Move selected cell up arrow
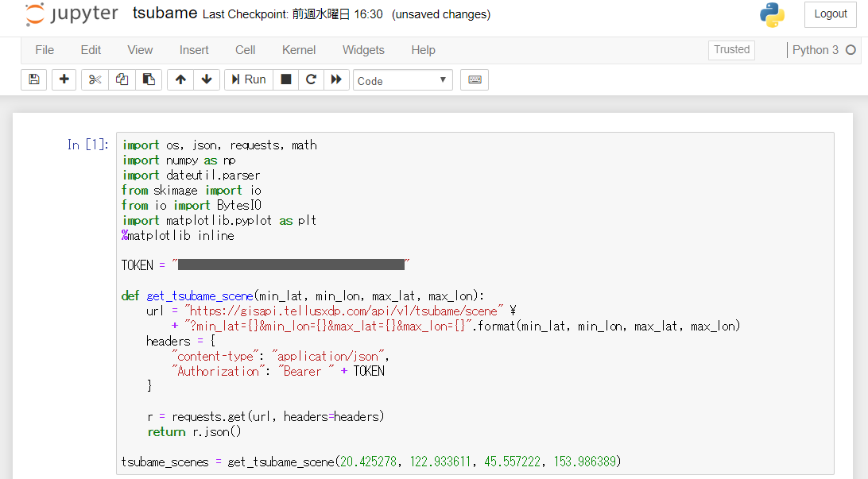Viewport: 868px width, 479px height. coord(180,79)
